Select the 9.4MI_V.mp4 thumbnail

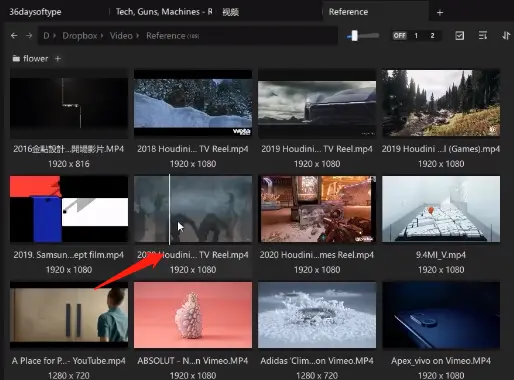441,209
